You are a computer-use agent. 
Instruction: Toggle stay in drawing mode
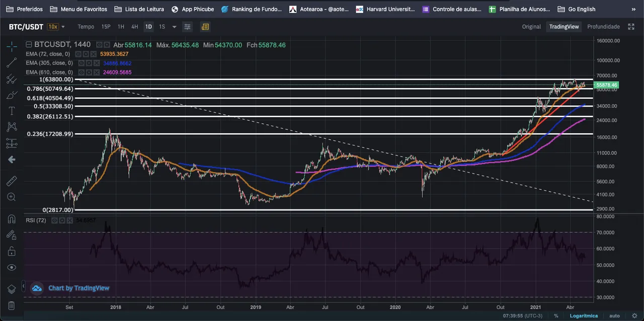(12, 235)
